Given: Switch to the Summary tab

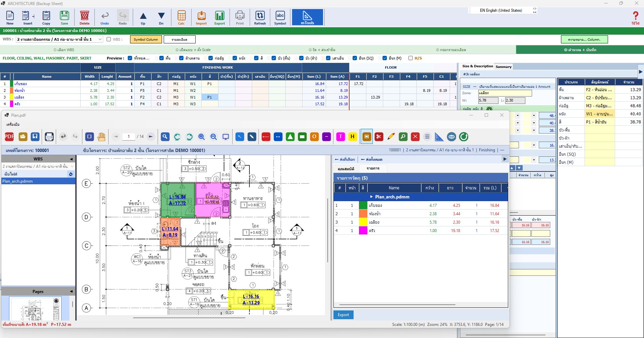Looking at the screenshot, I should coord(503,67).
